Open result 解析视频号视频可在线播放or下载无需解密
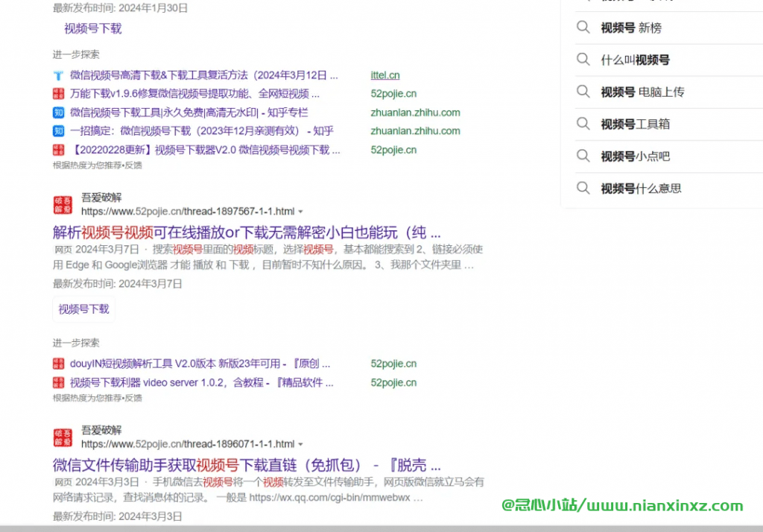 click(247, 232)
